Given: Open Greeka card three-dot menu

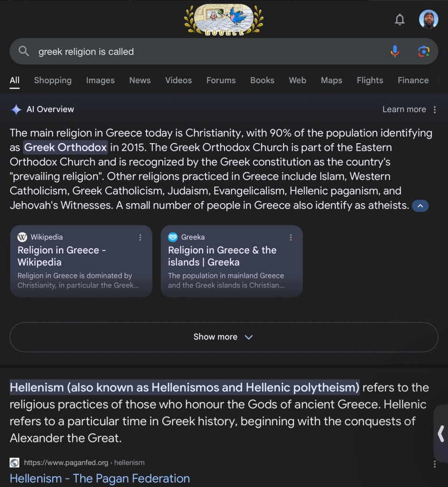Looking at the screenshot, I should (291, 237).
